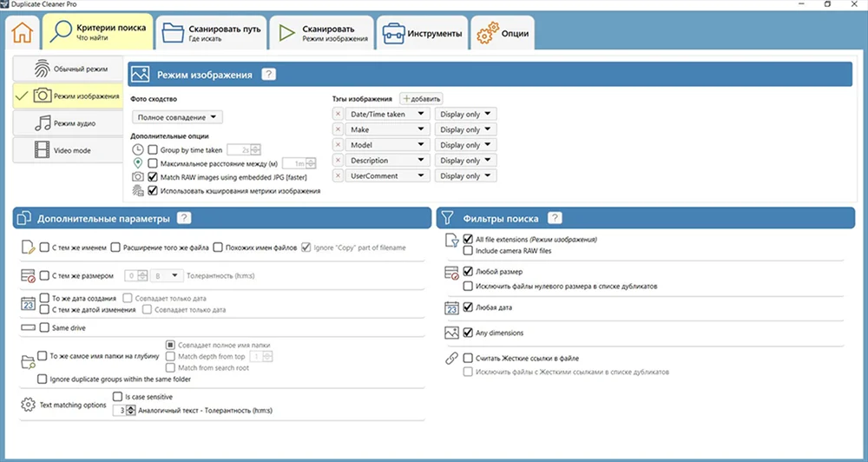Switch to Video mode film icon
The height and width of the screenshot is (462, 868).
tap(67, 150)
